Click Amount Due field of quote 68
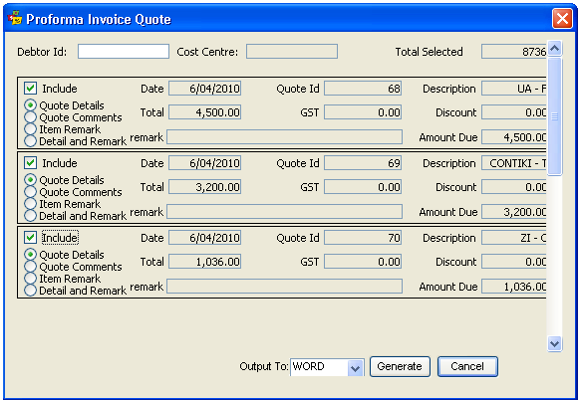Image resolution: width=580 pixels, height=401 pixels. coord(514,137)
